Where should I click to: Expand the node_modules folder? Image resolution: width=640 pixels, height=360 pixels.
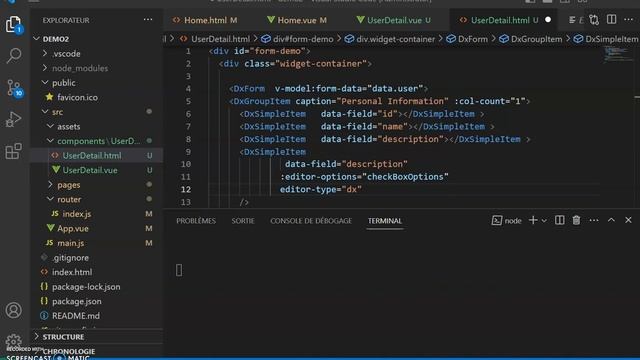(x=98, y=68)
